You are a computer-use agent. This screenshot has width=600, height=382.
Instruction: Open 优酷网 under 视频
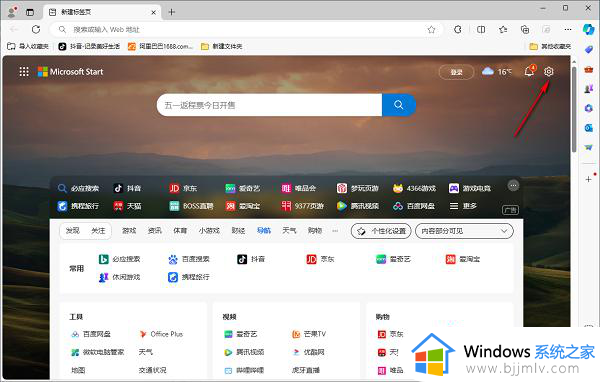[x=309, y=352]
